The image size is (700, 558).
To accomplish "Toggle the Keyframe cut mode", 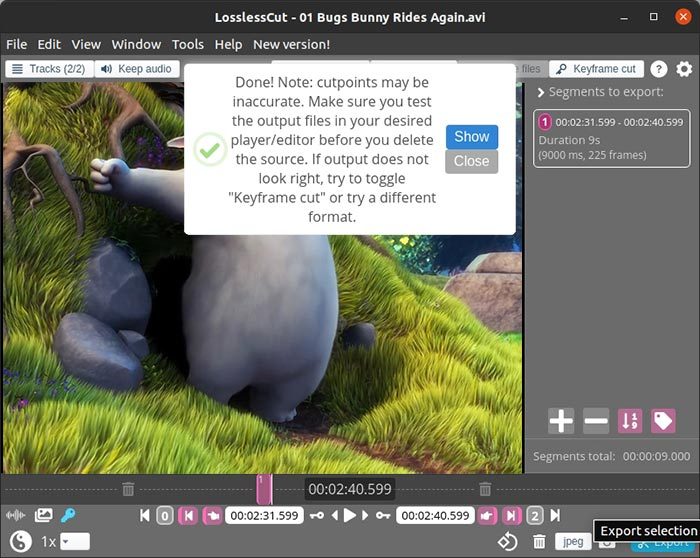I will 596,69.
